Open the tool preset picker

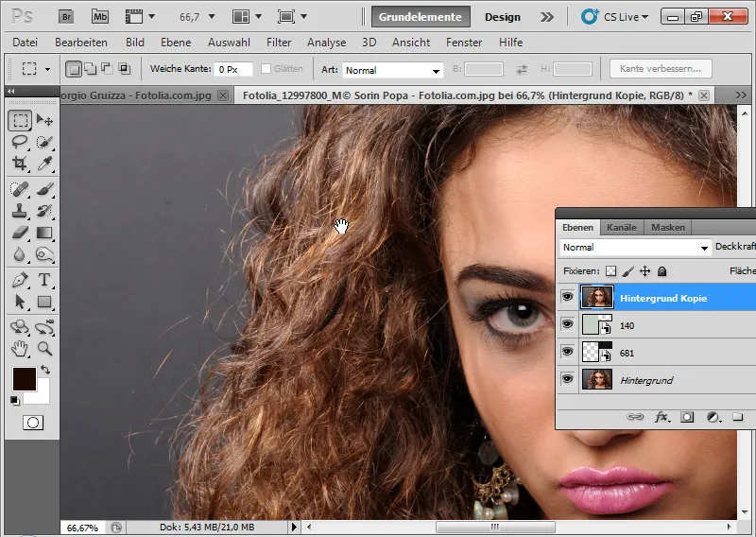coord(36,69)
